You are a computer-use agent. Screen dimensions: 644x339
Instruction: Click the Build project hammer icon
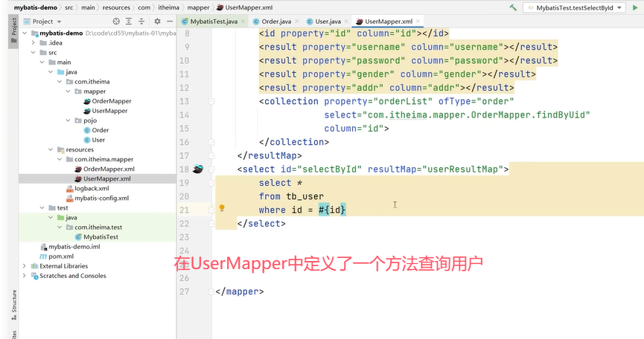[513, 7]
